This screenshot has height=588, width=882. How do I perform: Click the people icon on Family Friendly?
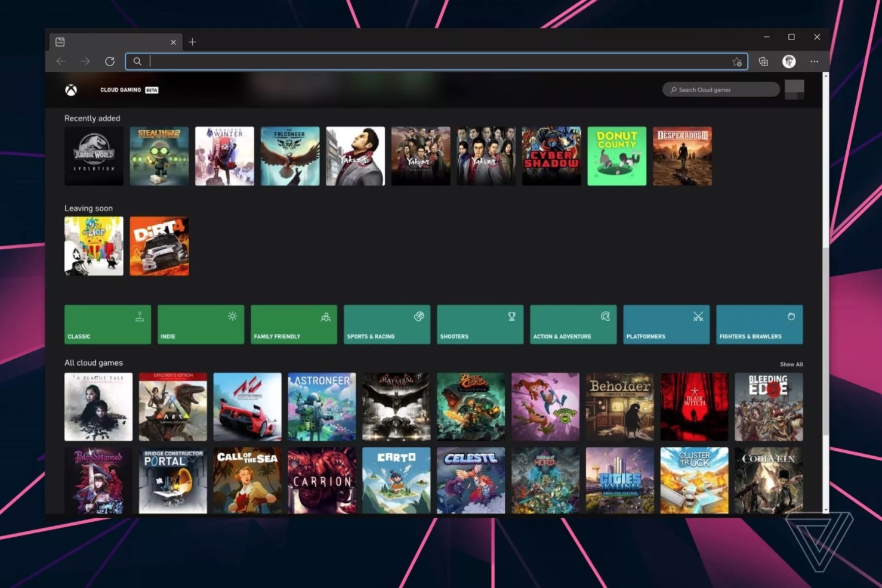coord(326,317)
